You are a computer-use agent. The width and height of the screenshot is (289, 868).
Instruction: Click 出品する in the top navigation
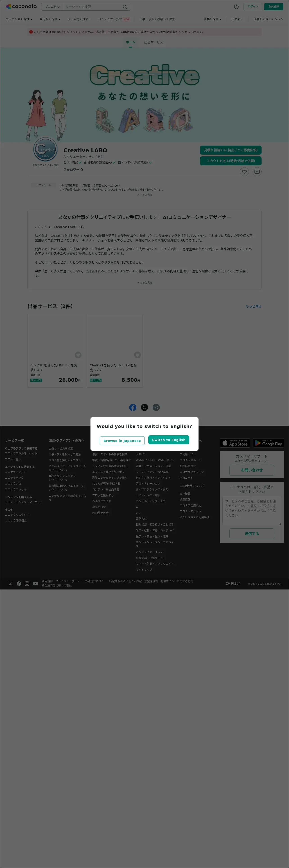pyautogui.click(x=237, y=19)
